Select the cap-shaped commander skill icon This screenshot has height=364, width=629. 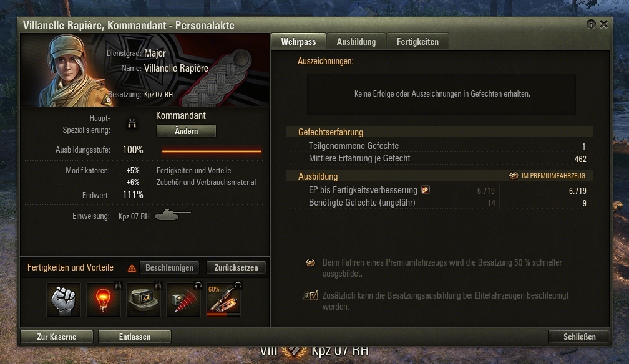(x=144, y=299)
